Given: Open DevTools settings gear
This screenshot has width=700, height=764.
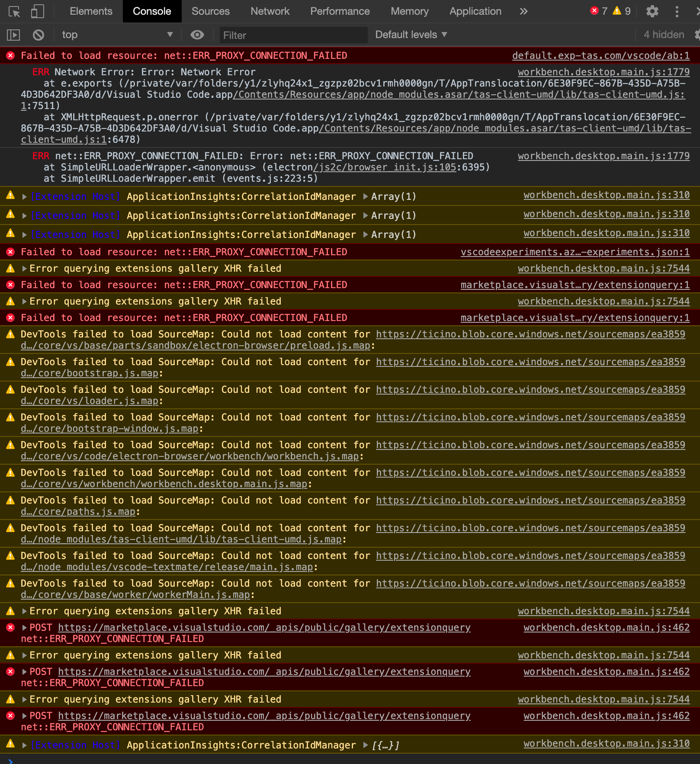Looking at the screenshot, I should (652, 12).
